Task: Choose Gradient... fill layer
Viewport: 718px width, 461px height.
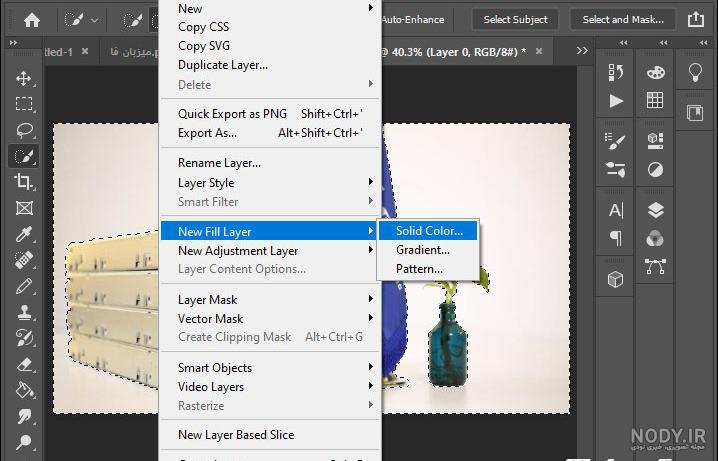Action: (428, 250)
